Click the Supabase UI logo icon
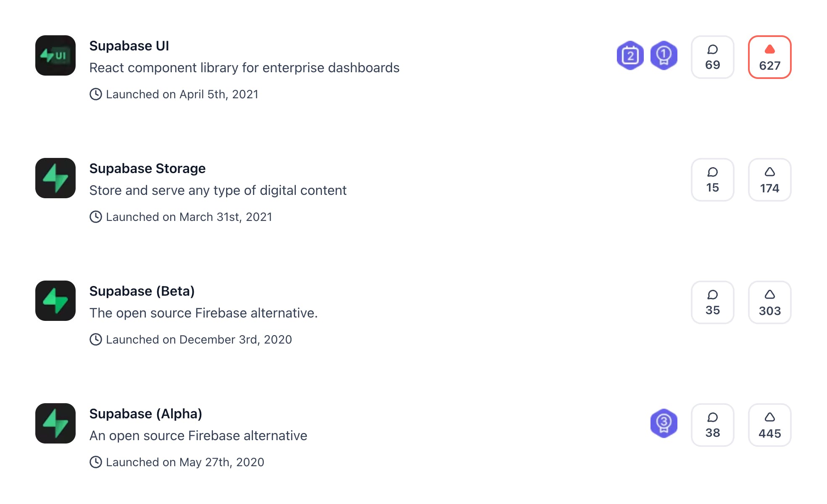Image resolution: width=827 pixels, height=504 pixels. pos(55,55)
